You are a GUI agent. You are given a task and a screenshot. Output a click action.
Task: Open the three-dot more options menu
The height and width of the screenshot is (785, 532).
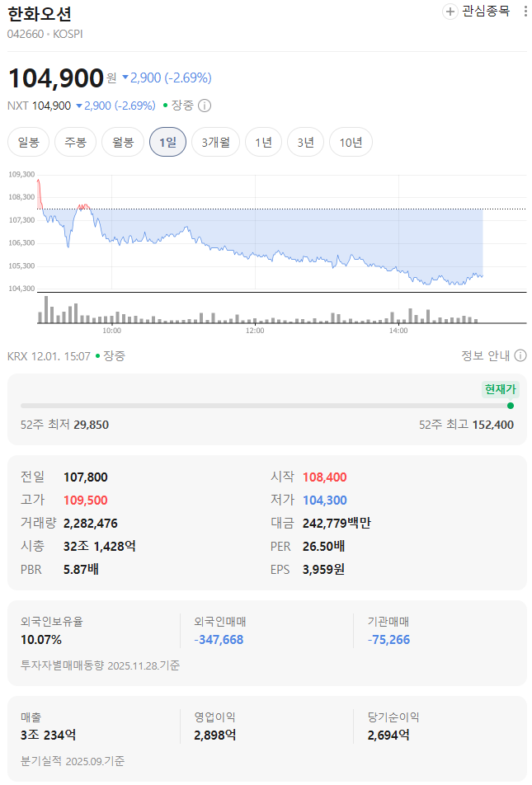[525, 11]
